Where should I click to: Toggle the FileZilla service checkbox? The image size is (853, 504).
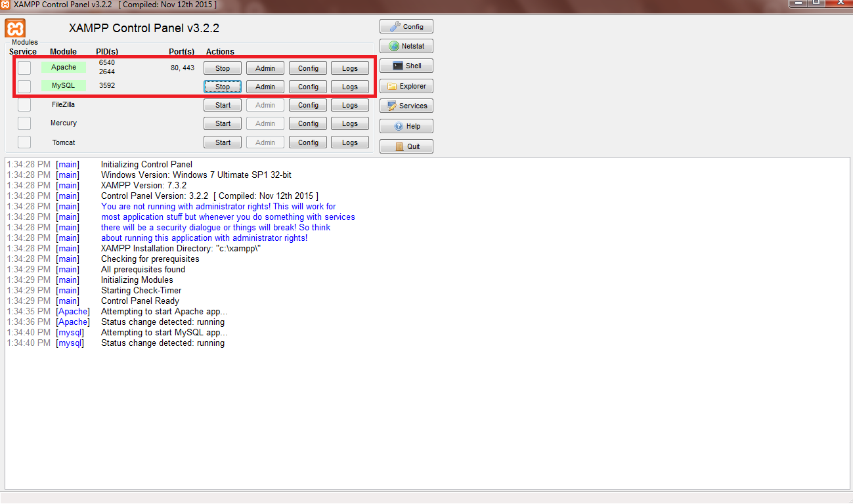24,105
